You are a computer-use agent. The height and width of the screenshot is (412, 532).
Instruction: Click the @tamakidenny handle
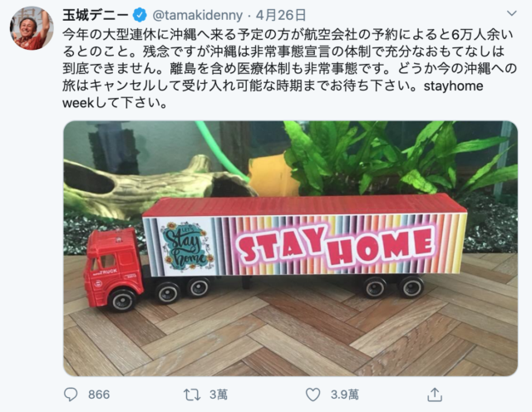(x=198, y=16)
